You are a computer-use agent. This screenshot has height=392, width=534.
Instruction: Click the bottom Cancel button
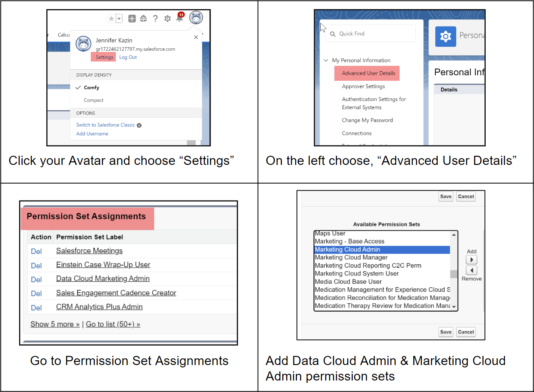[466, 332]
